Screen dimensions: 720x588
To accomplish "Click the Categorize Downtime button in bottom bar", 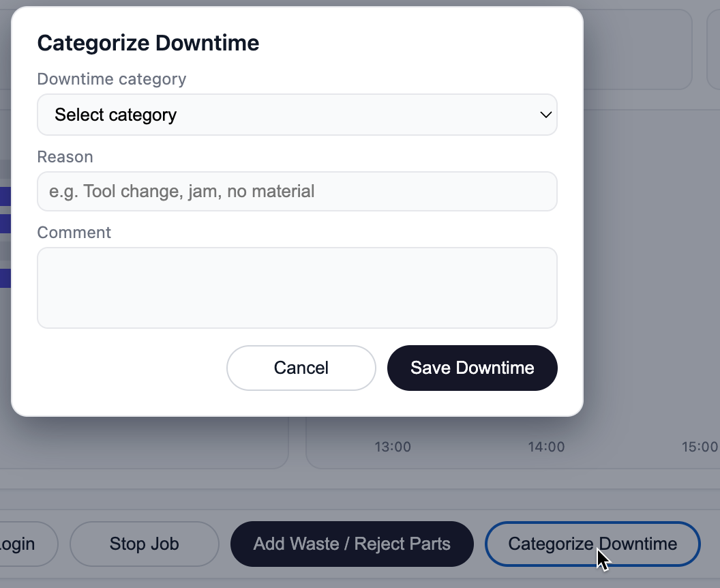I will (592, 544).
